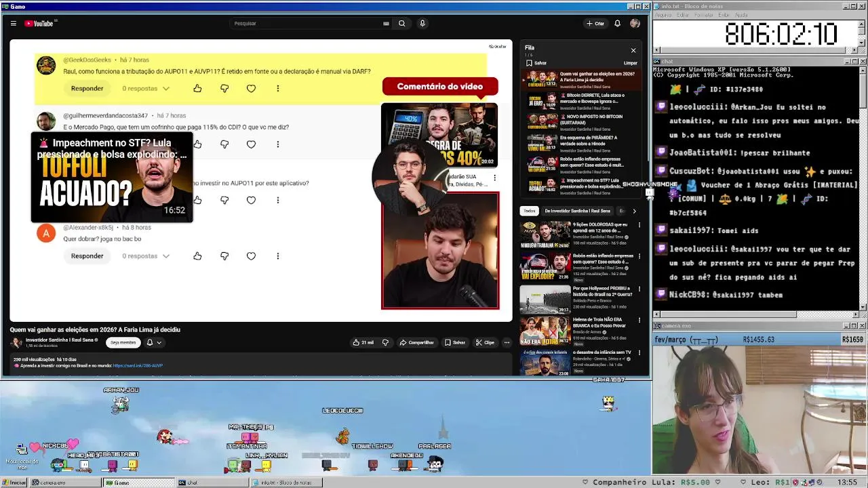The height and width of the screenshot is (488, 868).
Task: Click the Seja membro button
Action: click(123, 342)
